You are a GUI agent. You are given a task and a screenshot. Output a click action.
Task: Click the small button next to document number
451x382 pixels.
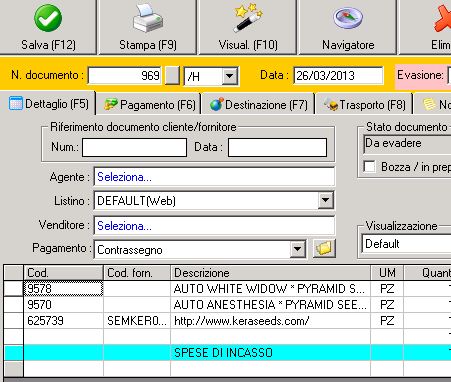coord(173,75)
